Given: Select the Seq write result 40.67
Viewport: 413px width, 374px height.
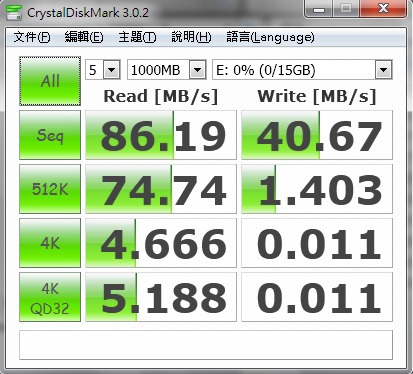Looking at the screenshot, I should [317, 135].
